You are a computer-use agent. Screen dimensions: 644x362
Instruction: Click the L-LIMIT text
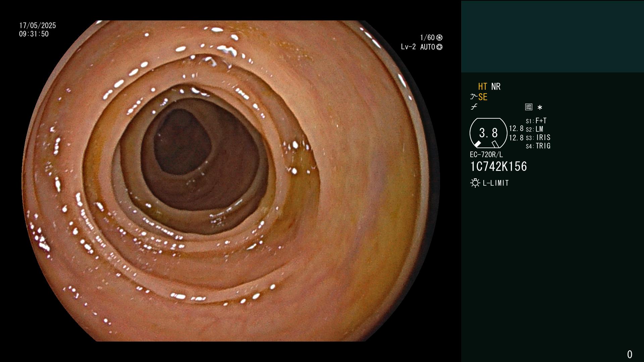coord(496,183)
